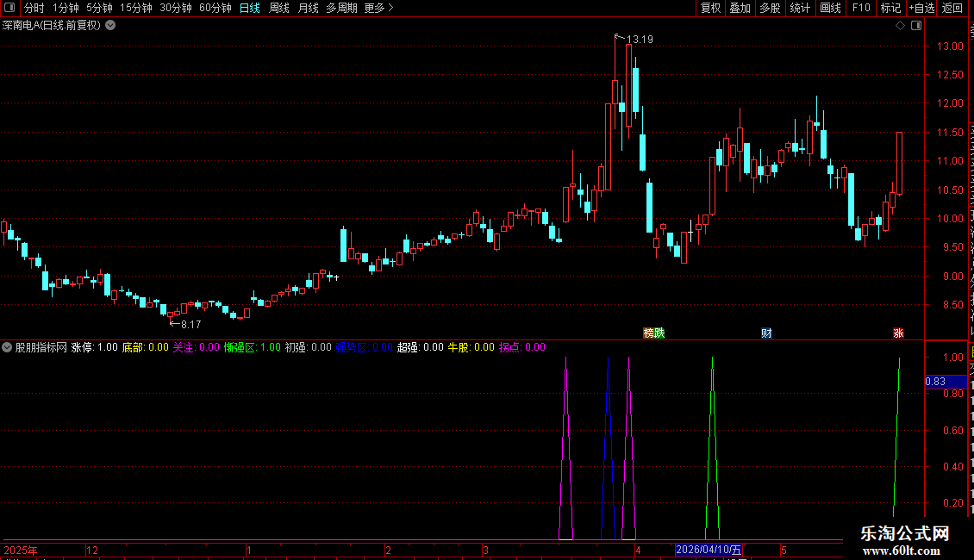
Task: Activate the 画线 drawing tools
Action: 830,8
